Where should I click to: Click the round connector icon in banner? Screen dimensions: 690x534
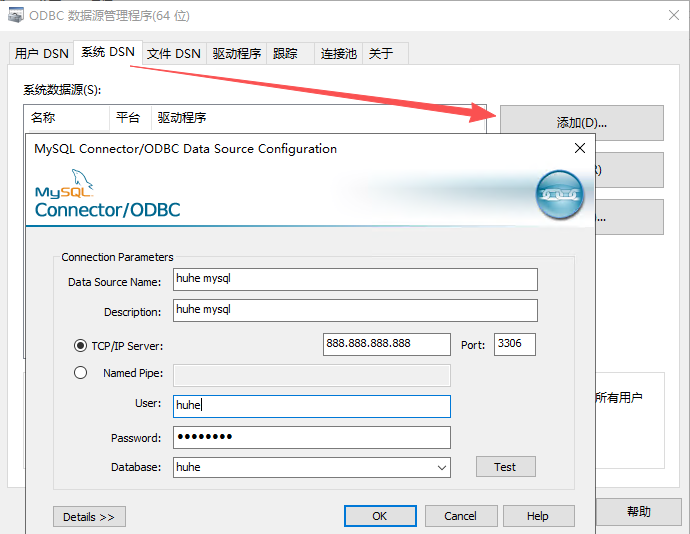[x=559, y=195]
